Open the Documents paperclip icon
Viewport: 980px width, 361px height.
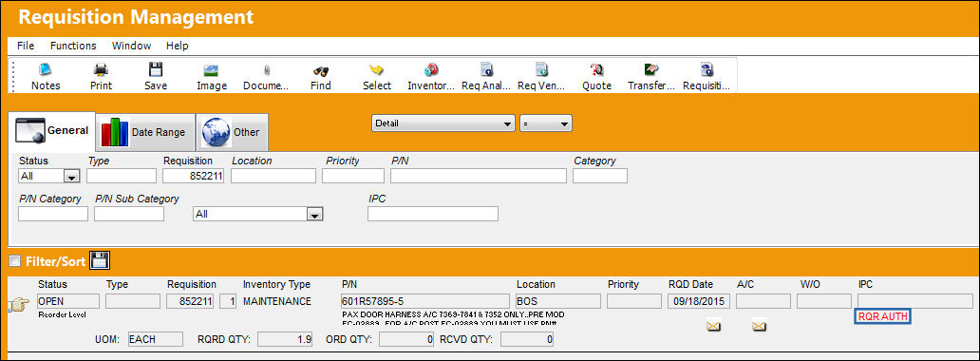(266, 77)
